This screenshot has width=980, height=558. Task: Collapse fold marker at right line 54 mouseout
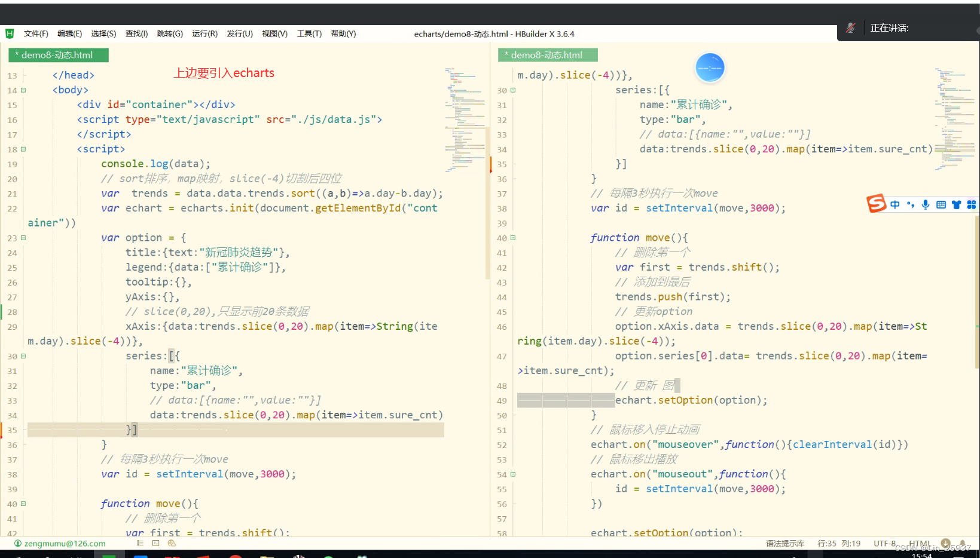point(512,474)
